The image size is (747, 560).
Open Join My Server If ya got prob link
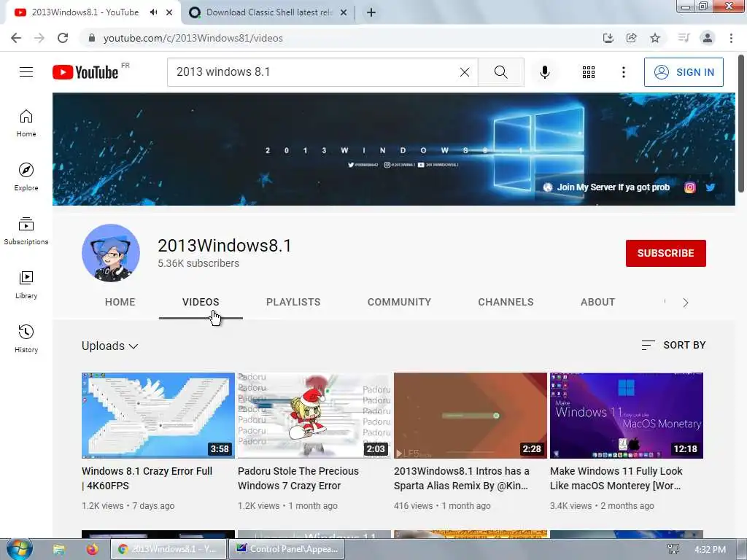click(x=607, y=187)
